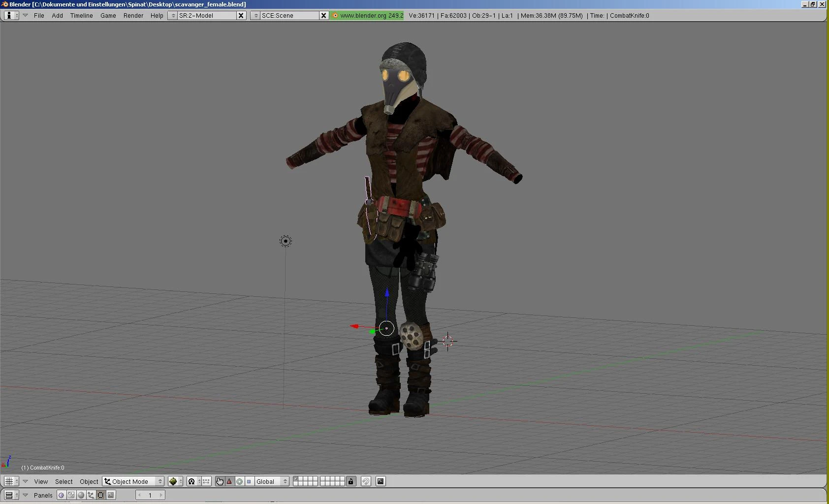829x504 pixels.
Task: Click the Mem:36.38M (89.75M) memory text
Action: point(551,15)
